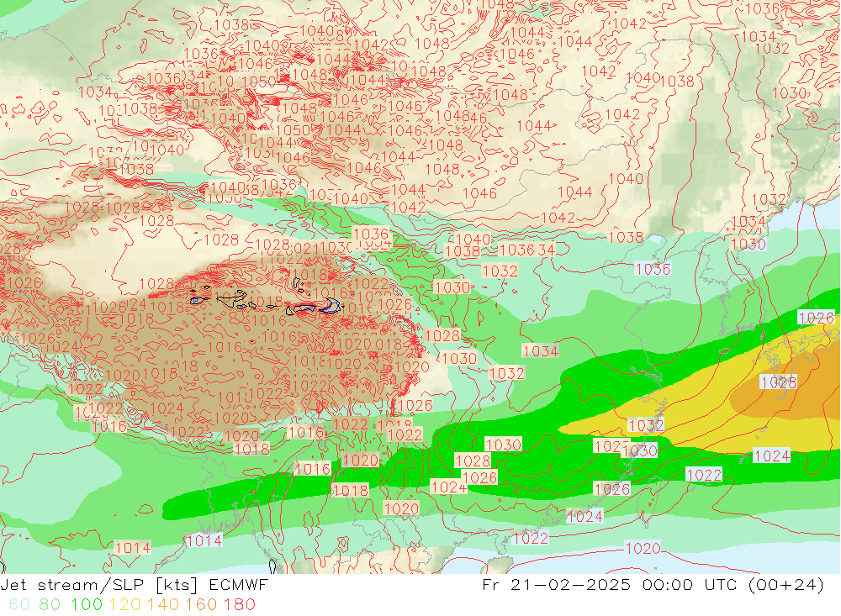The width and height of the screenshot is (841, 616).
Task: Click the '00:00 UTC' time text
Action: pos(690,584)
